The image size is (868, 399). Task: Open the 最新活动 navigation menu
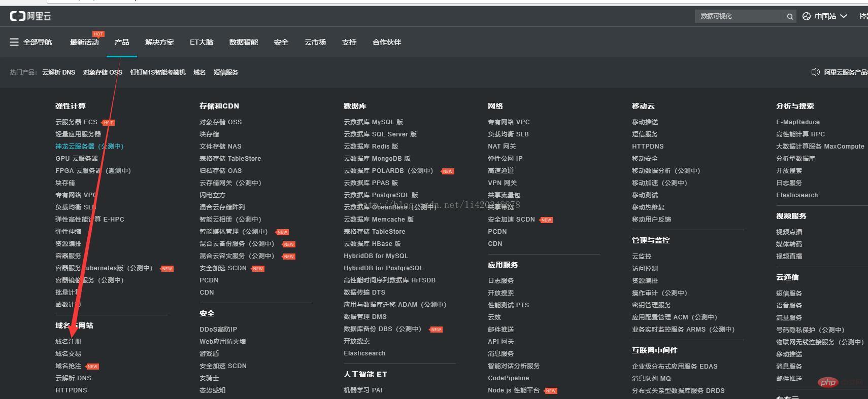[x=84, y=42]
